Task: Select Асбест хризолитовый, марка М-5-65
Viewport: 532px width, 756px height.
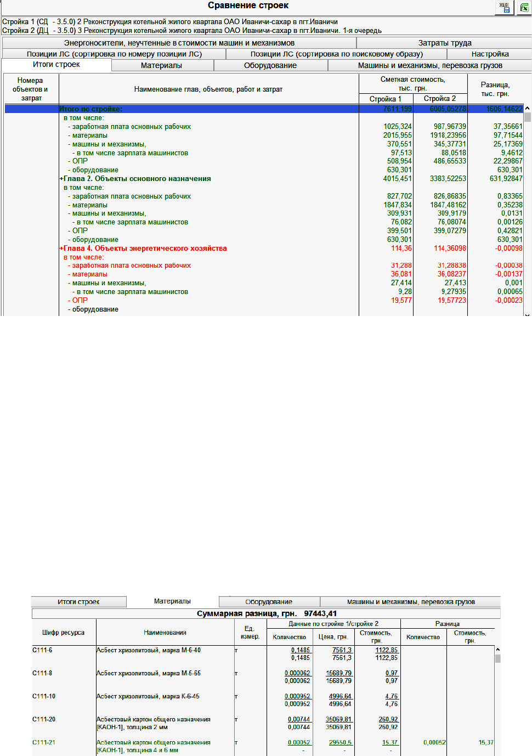Action: [149, 673]
